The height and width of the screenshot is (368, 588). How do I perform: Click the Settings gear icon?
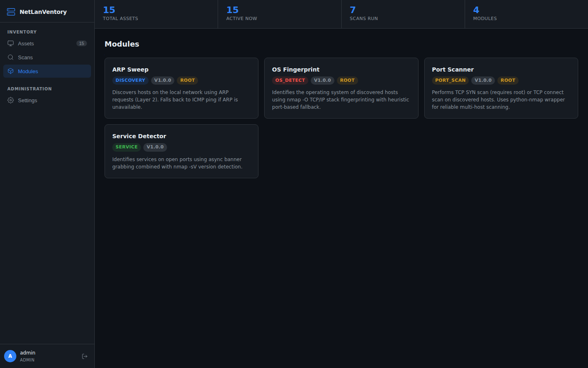[x=11, y=100]
